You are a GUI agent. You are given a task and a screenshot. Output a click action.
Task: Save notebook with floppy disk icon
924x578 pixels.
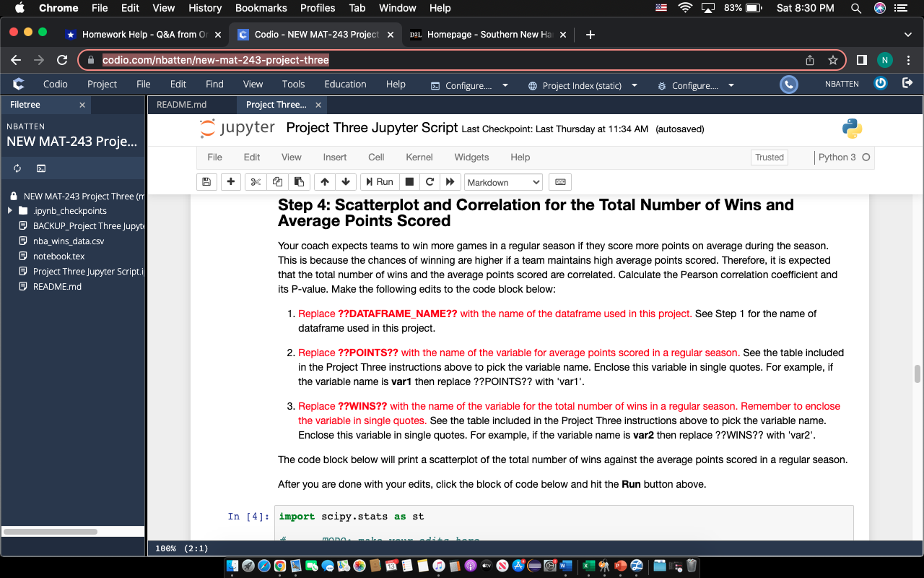coord(206,182)
